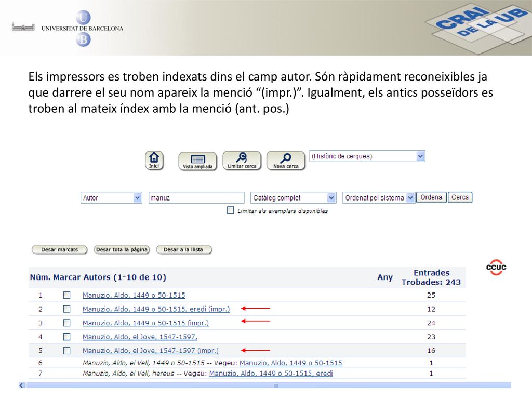Mark checkbox for row 4 el Jove, 1547-1597

click(x=67, y=337)
